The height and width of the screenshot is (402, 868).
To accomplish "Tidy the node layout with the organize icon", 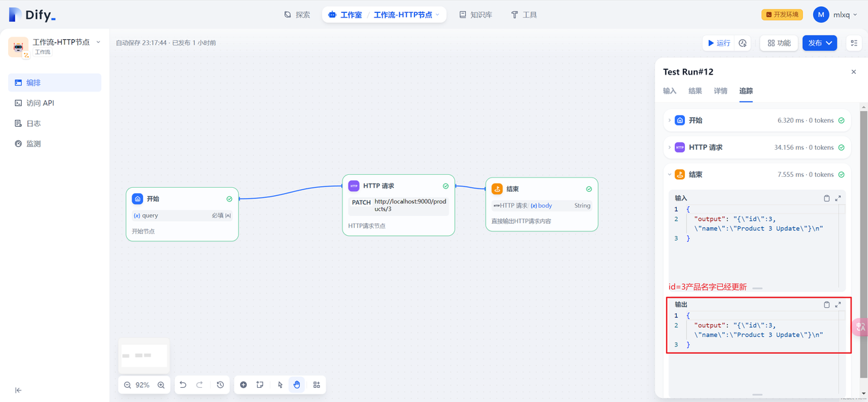I will tap(316, 384).
